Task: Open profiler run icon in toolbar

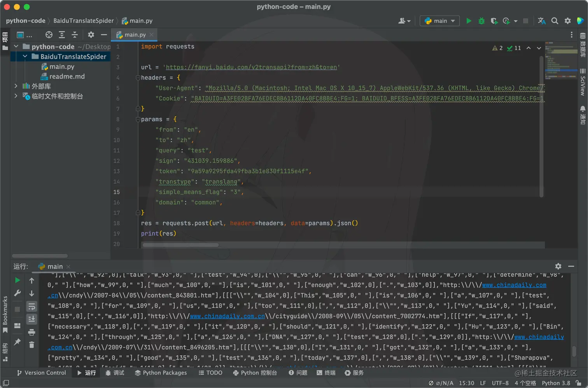Action: [x=506, y=21]
